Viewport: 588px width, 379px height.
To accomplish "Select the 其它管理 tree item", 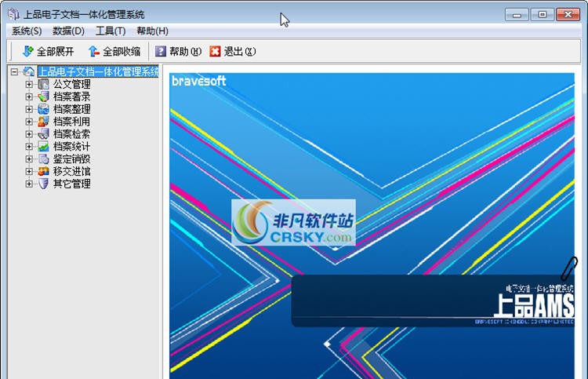I will point(71,184).
